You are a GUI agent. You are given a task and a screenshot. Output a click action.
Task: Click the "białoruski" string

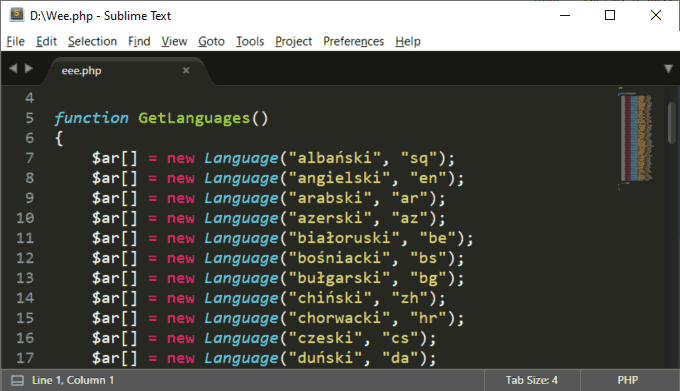tap(344, 238)
